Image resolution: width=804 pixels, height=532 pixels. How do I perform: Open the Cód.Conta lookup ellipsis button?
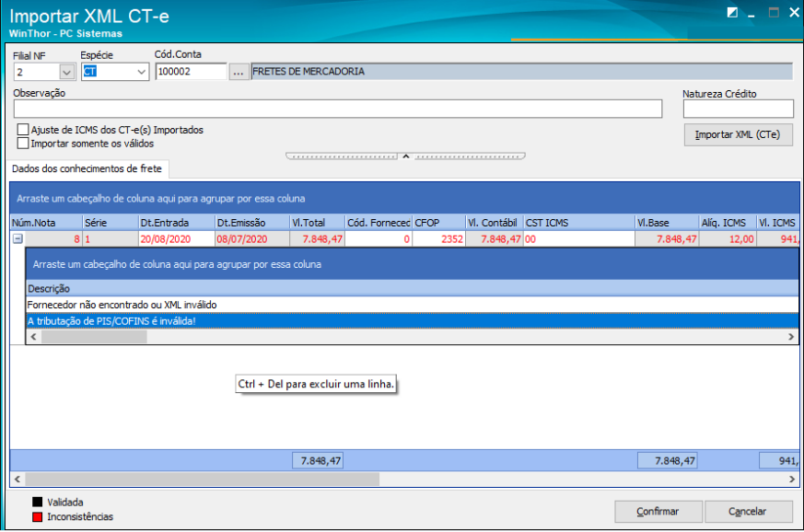coord(238,72)
